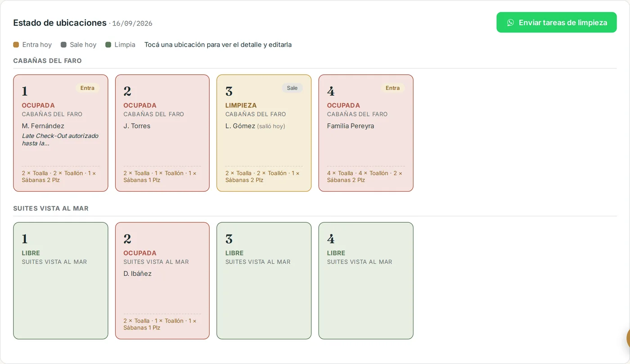Click the Entra badge on Familia Pereyra's card
The width and height of the screenshot is (630, 364).
392,88
